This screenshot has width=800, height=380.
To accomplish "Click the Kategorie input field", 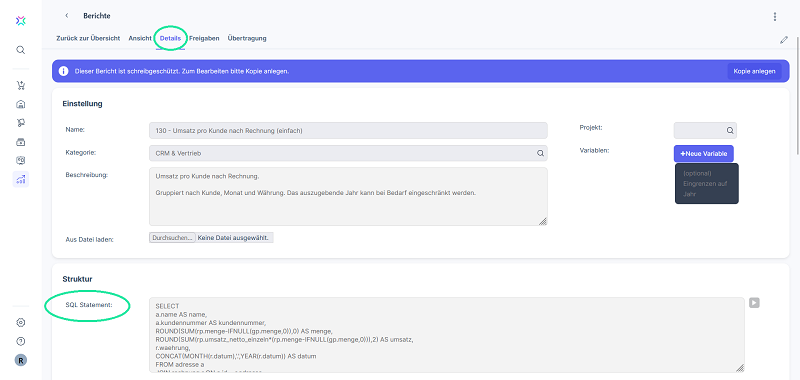I will pos(348,153).
